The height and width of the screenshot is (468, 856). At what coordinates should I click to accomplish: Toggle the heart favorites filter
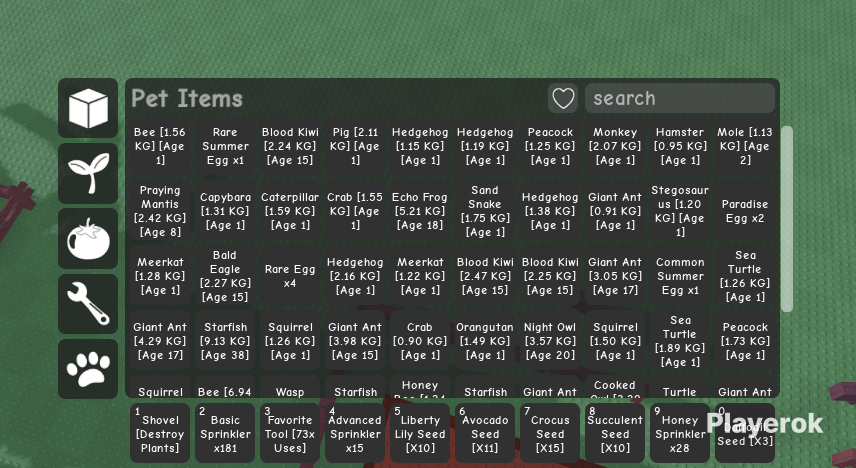563,98
